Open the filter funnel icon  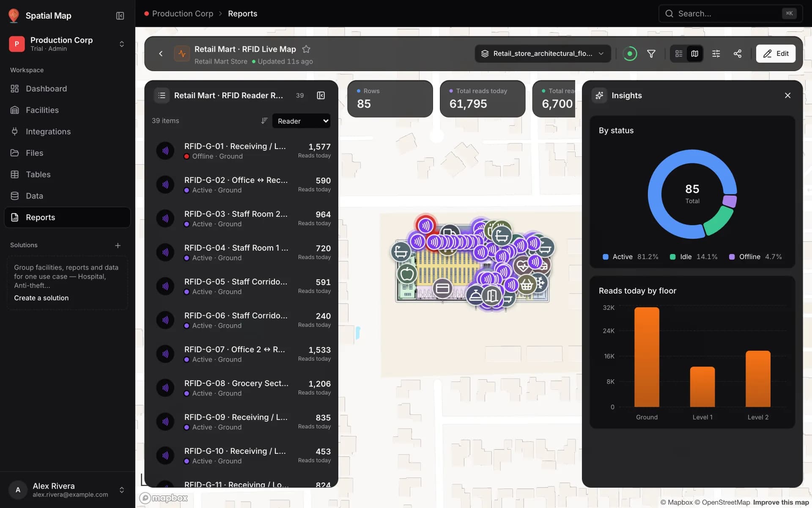(651, 54)
